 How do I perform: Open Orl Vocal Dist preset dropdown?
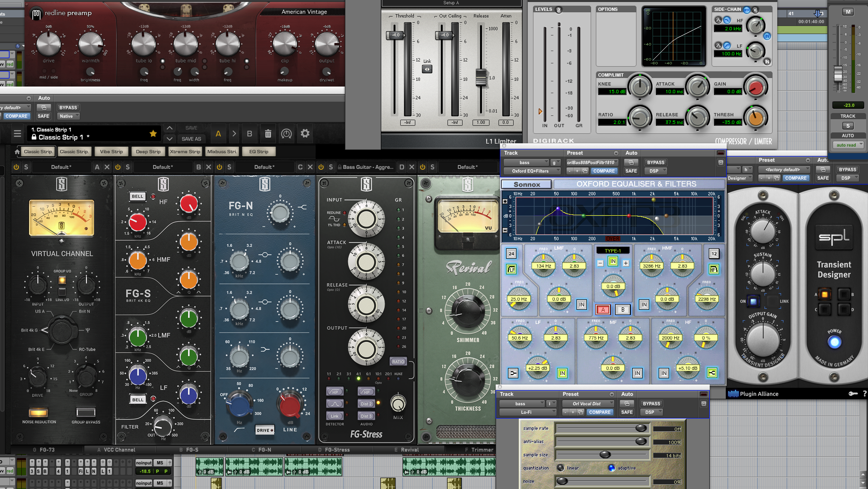588,403
